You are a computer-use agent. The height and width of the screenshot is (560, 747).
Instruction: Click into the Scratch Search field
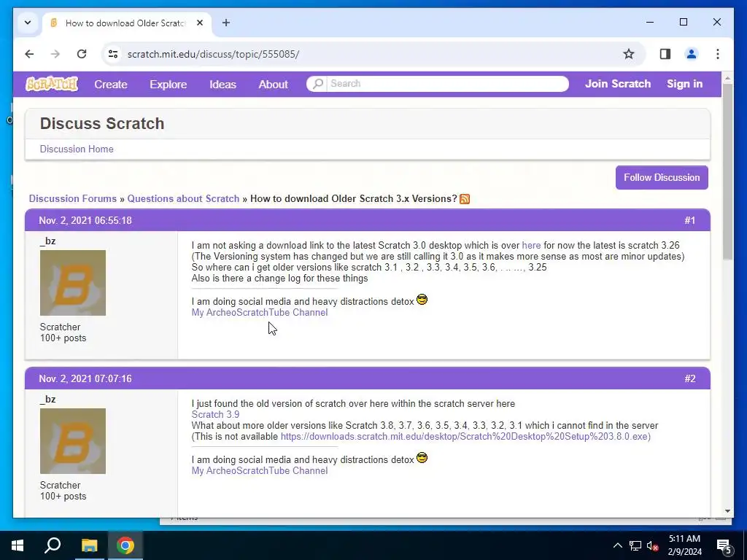pyautogui.click(x=447, y=84)
